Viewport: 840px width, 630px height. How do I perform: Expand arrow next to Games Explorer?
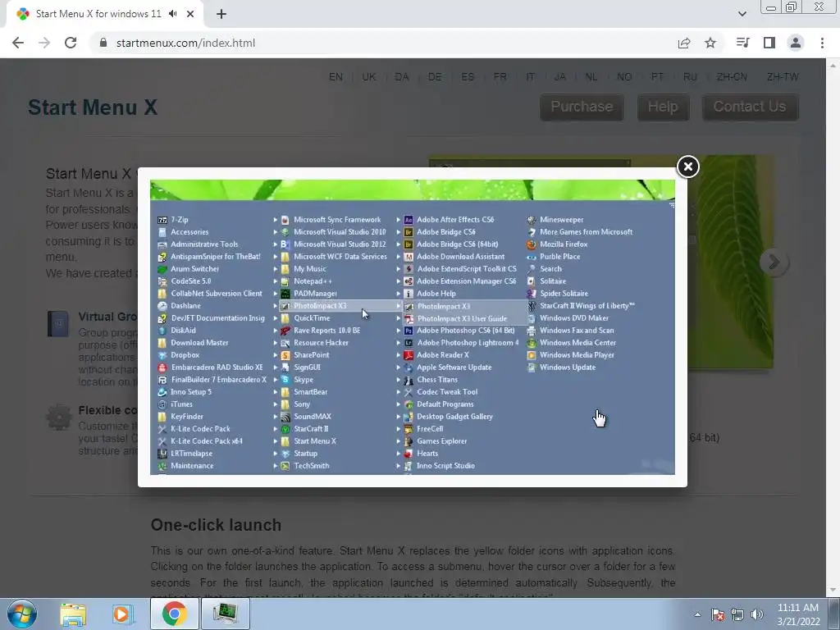tap(399, 441)
